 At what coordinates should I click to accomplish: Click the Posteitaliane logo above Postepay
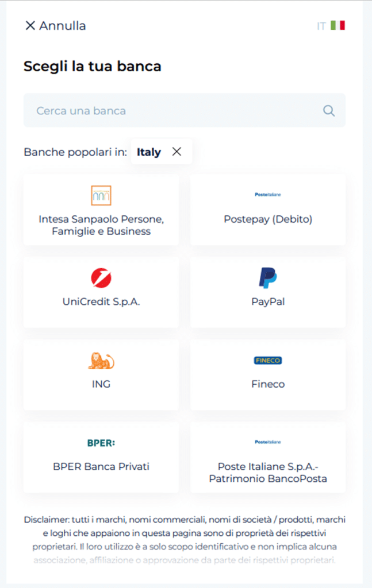pyautogui.click(x=268, y=194)
